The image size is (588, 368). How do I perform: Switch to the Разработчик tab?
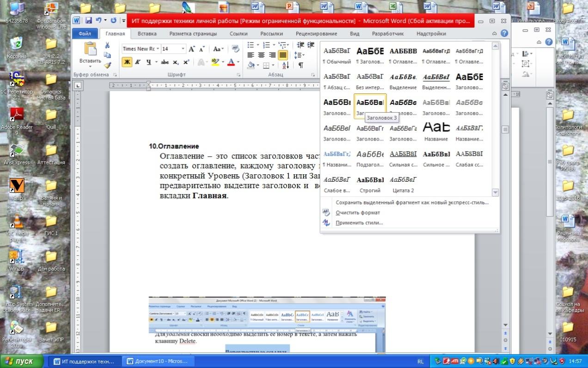click(388, 34)
